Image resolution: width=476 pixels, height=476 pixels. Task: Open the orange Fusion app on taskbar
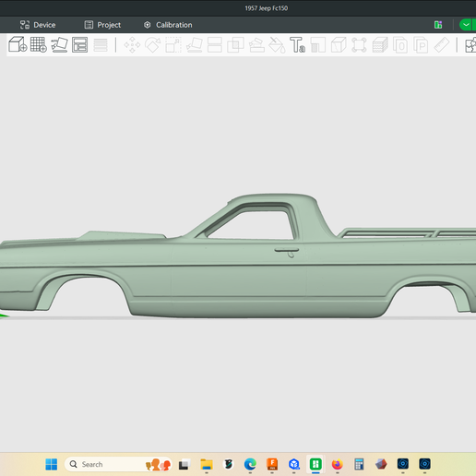[x=272, y=464]
